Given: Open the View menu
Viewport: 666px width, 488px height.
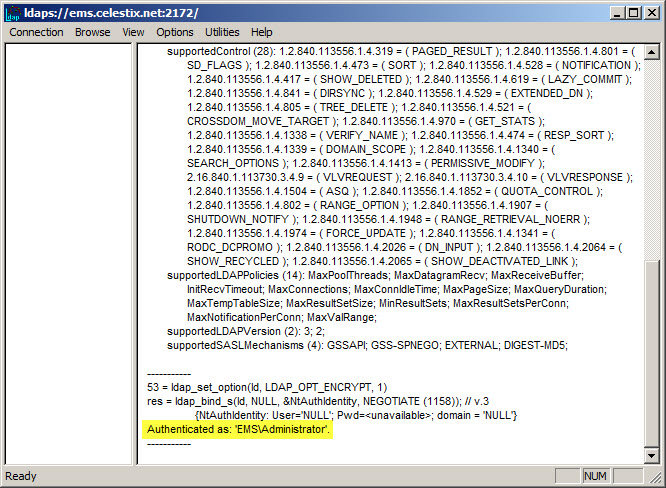Looking at the screenshot, I should click(x=133, y=32).
